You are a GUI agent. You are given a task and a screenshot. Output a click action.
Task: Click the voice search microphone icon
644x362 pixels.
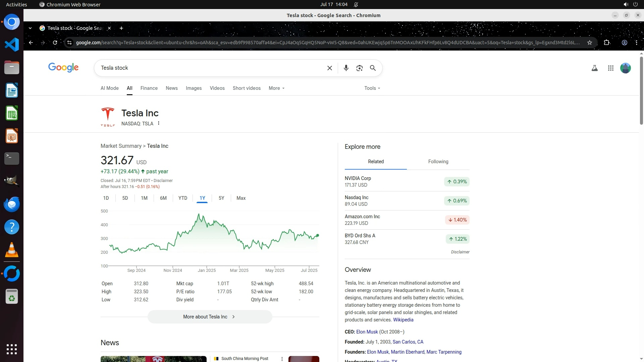346,68
